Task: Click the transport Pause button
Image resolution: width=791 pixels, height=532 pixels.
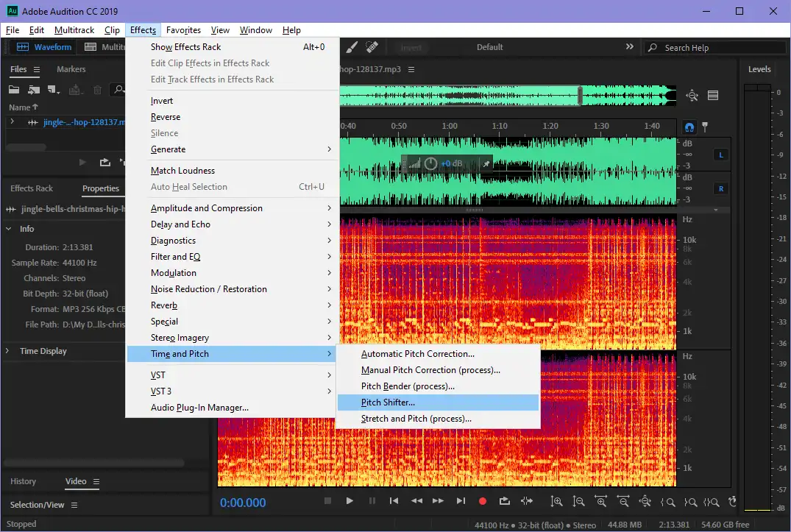Action: (x=372, y=501)
